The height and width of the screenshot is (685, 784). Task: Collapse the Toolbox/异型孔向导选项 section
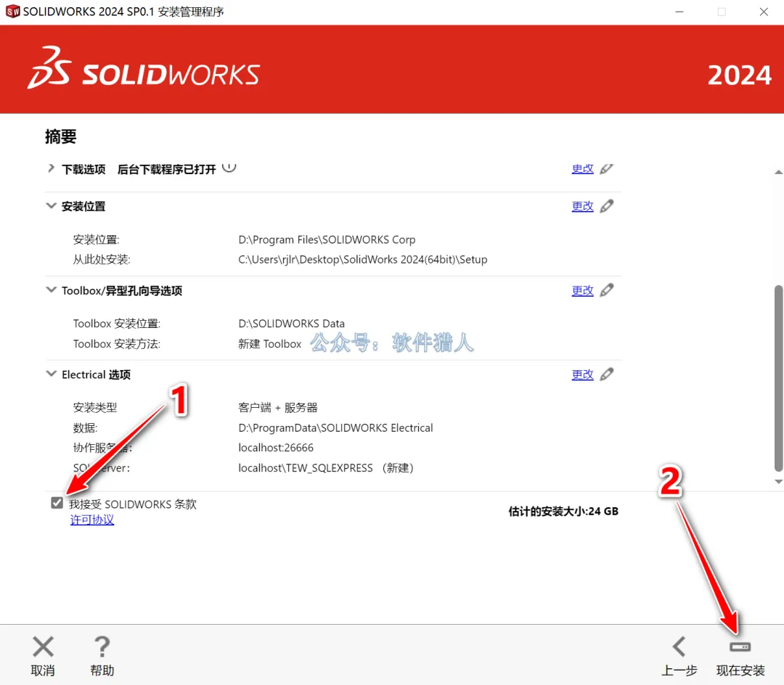51,290
